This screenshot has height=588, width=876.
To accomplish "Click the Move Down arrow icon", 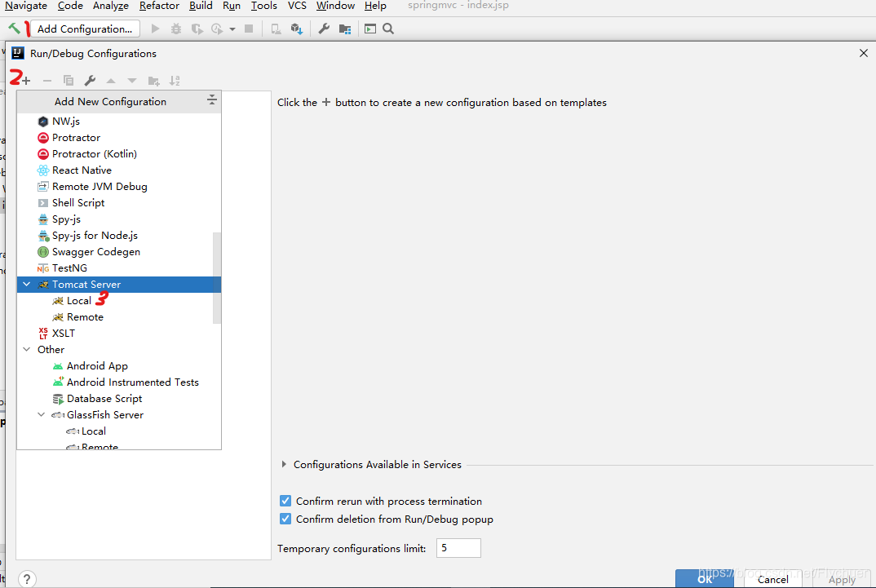I will 132,81.
